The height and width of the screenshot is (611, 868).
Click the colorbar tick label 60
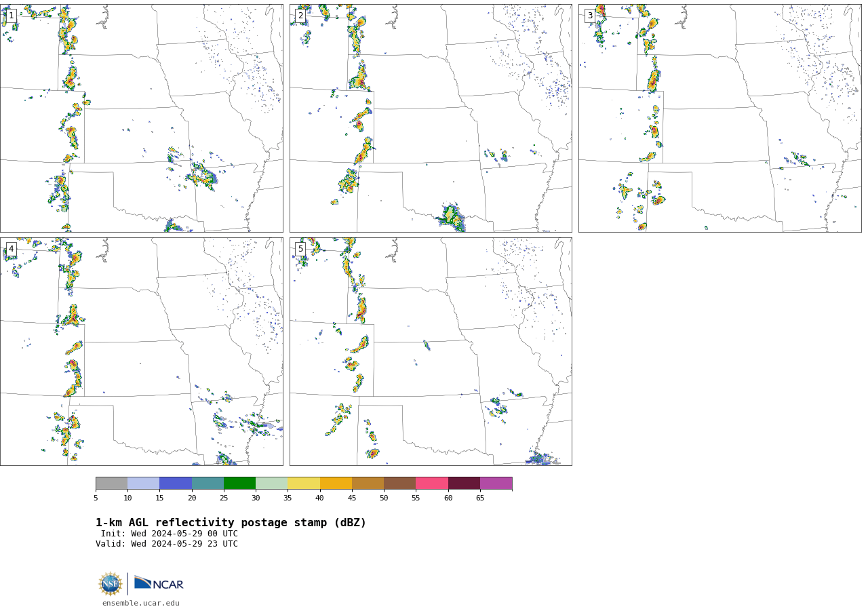click(x=448, y=498)
